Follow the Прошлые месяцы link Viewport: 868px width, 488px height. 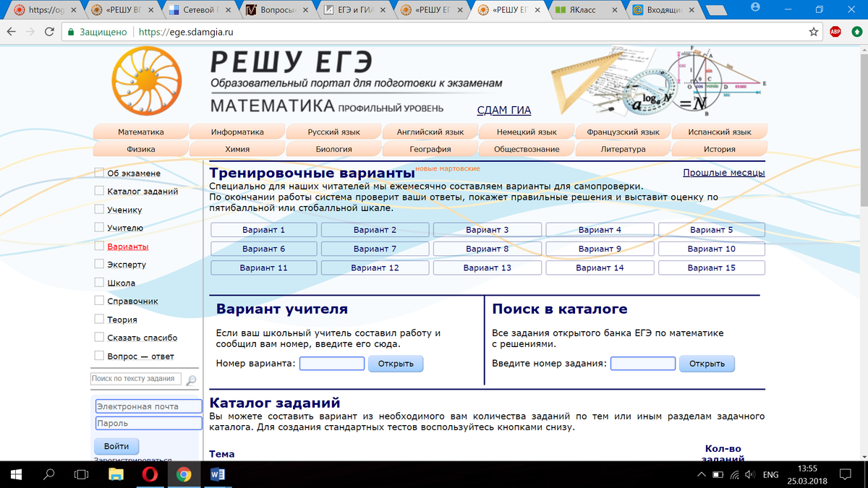(x=724, y=173)
